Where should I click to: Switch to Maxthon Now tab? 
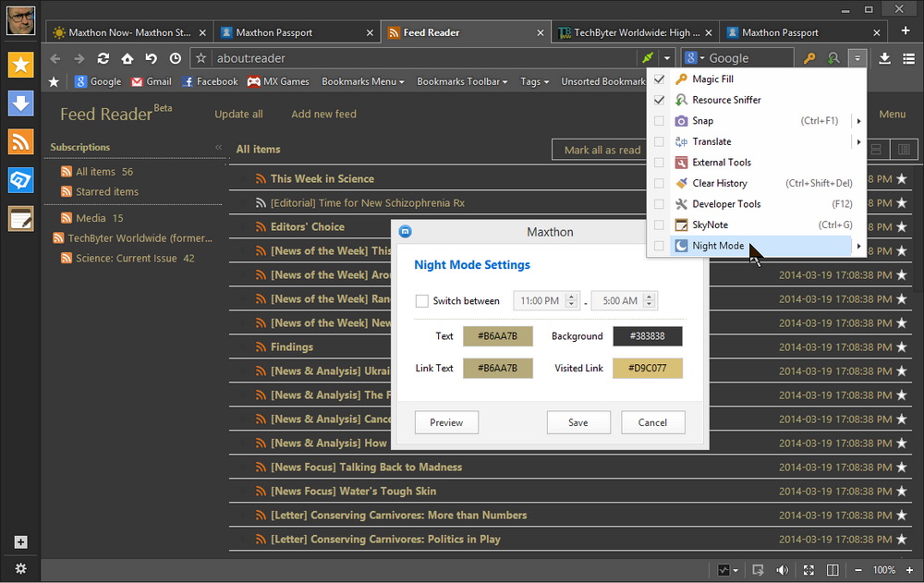128,33
